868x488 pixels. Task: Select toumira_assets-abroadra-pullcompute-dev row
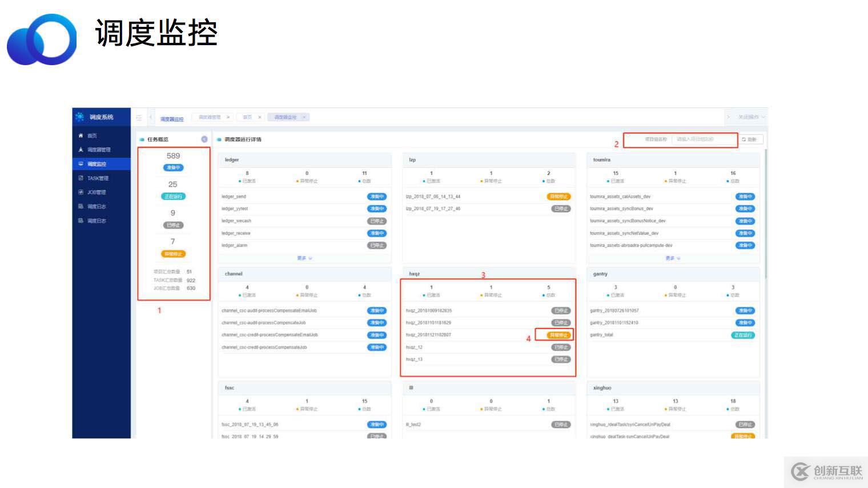tap(673, 245)
